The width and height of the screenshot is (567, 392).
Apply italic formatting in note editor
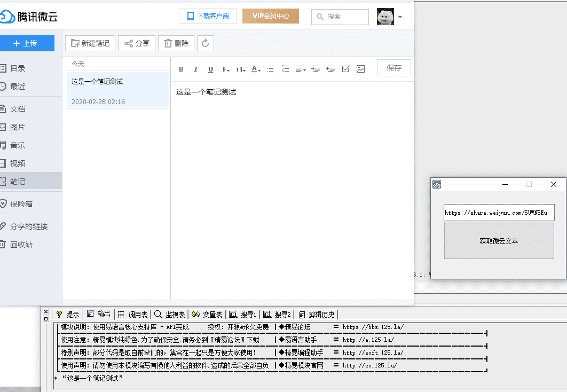195,69
